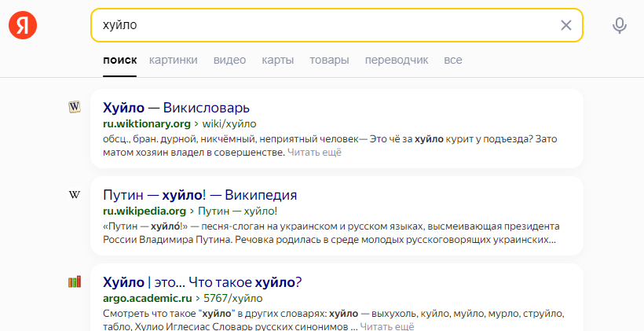Open the Википедия result title link
The height and width of the screenshot is (331, 644).
[199, 195]
